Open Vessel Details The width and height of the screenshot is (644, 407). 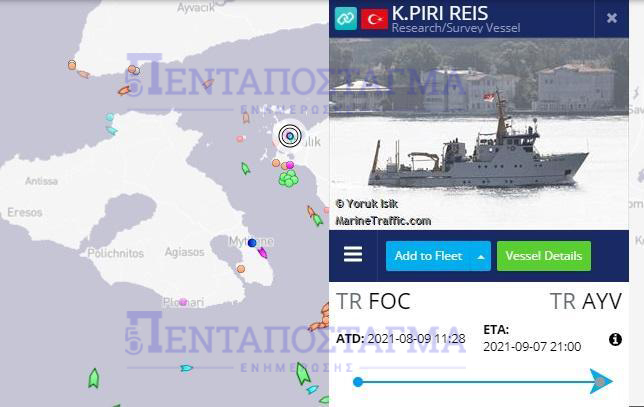click(544, 256)
